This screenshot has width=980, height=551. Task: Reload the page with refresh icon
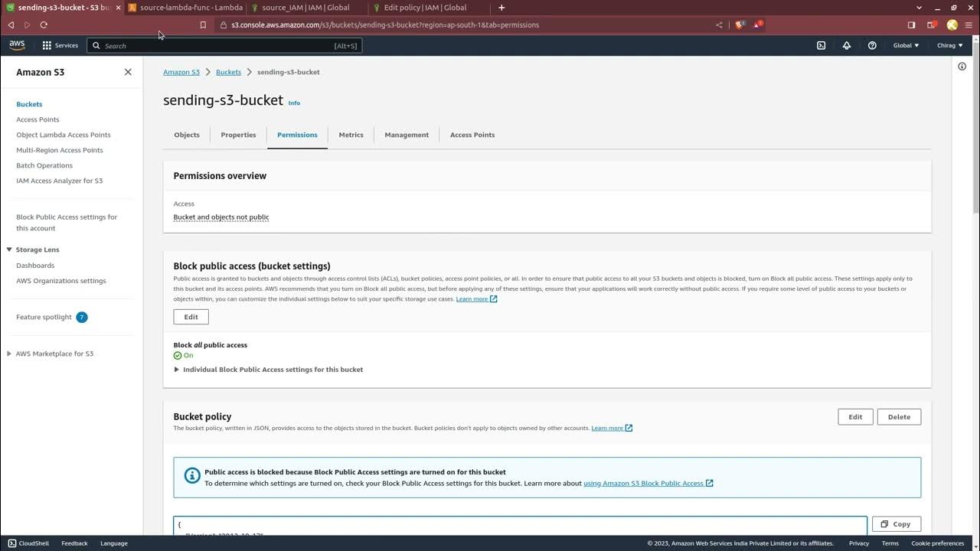[x=44, y=24]
